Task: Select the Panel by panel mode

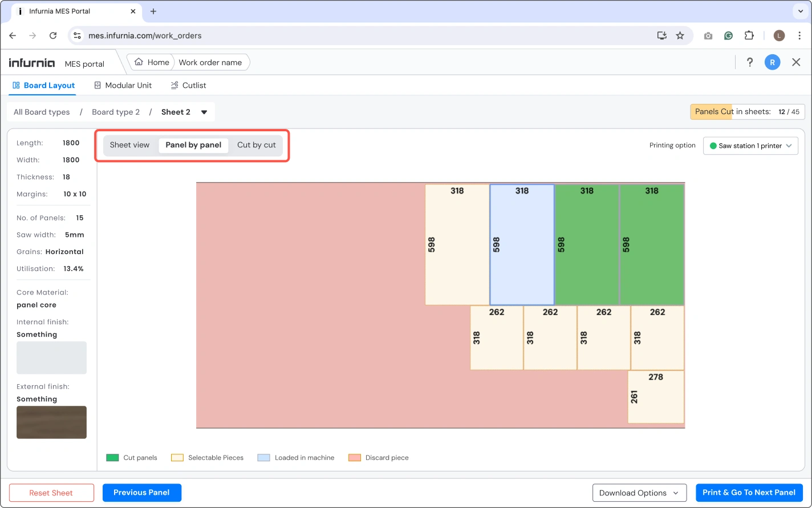Action: pyautogui.click(x=193, y=145)
